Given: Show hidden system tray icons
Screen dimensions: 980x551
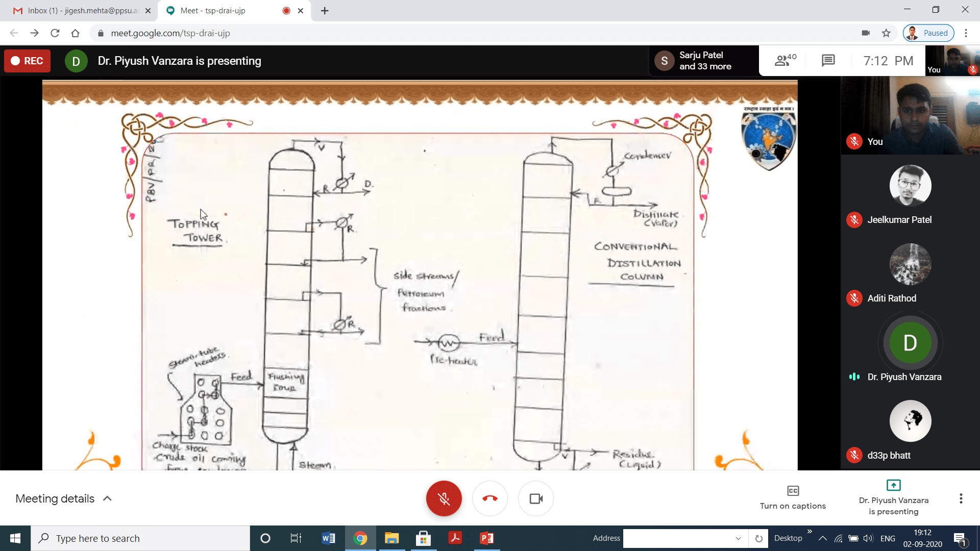Looking at the screenshot, I should pos(822,538).
